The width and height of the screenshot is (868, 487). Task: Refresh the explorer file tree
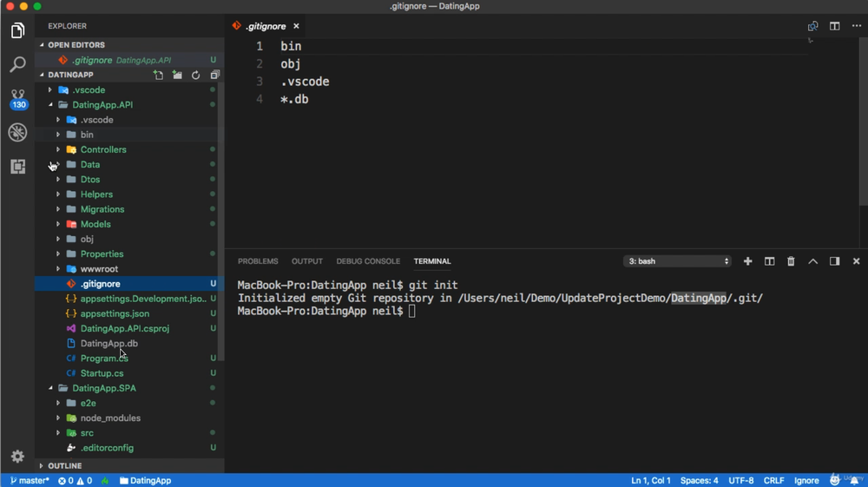(195, 75)
